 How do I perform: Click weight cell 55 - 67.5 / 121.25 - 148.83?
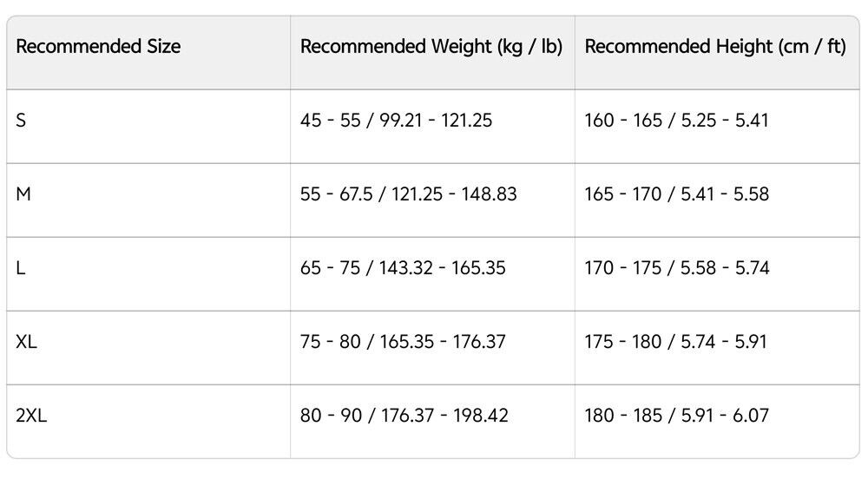pyautogui.click(x=408, y=194)
